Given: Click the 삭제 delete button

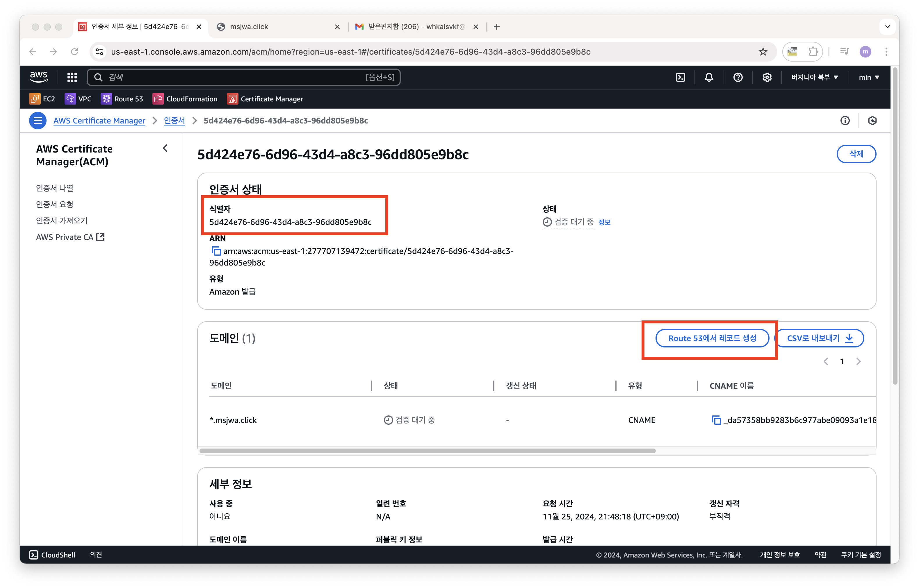Looking at the screenshot, I should tap(856, 154).
